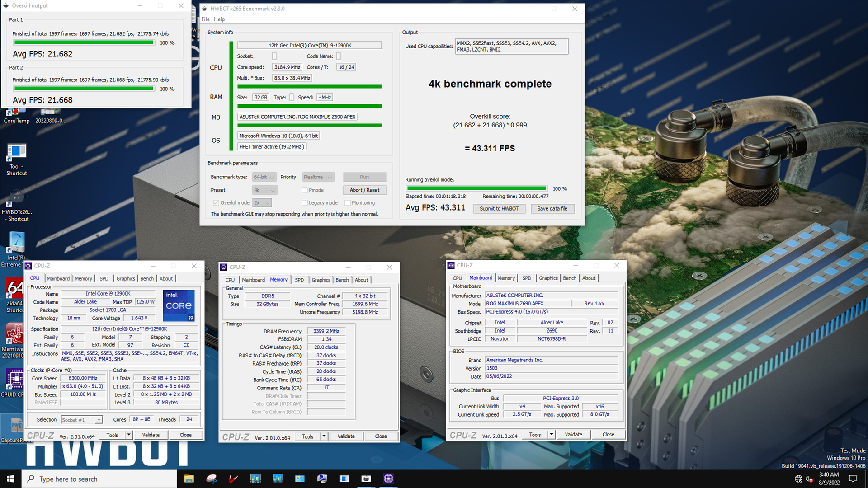
Task: Click the Abort / Reset button
Action: tap(364, 190)
